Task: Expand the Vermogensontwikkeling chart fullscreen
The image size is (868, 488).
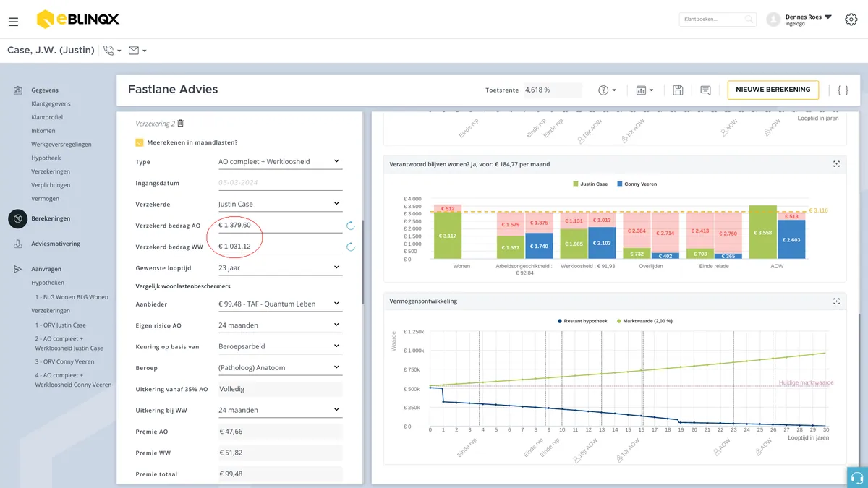Action: [x=836, y=301]
